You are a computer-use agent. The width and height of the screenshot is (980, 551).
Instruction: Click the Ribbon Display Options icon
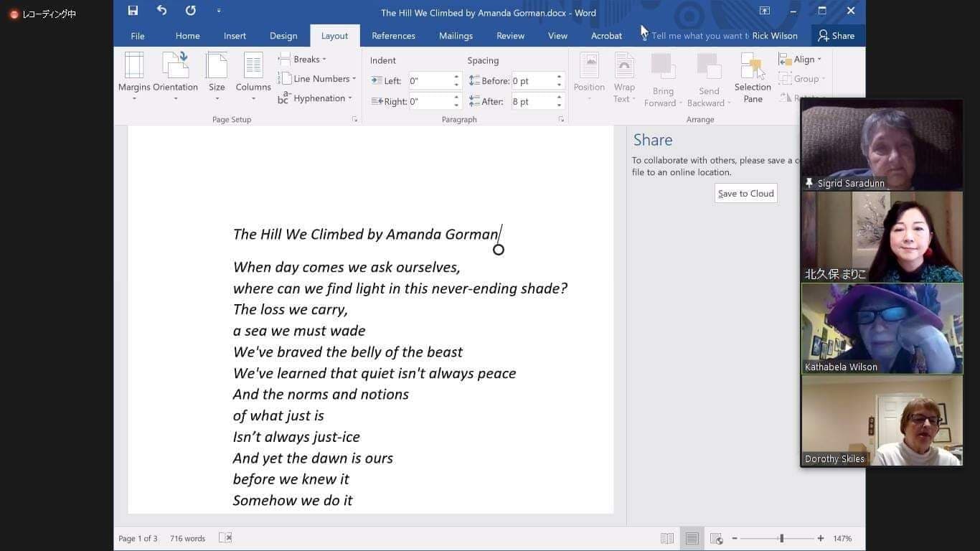point(765,11)
